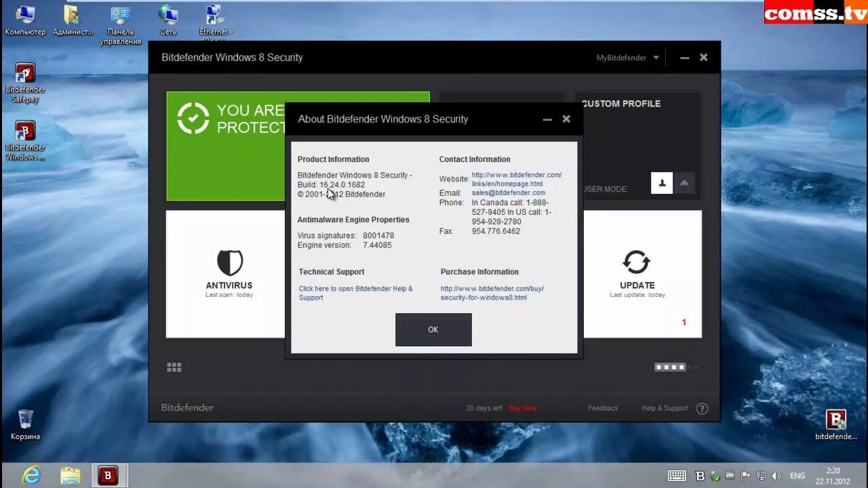Viewport: 868px width, 488px height.
Task: Open the Корзина recycle bin
Action: click(25, 425)
